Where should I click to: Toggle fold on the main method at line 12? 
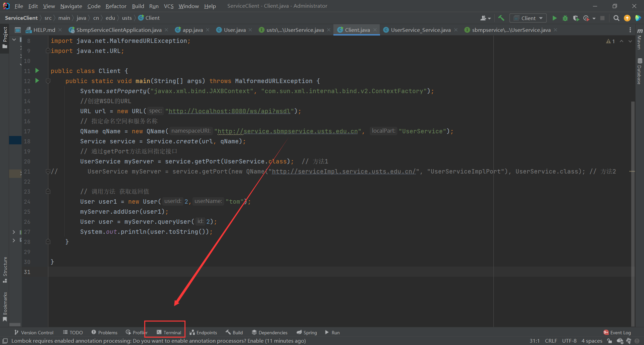[x=48, y=81]
